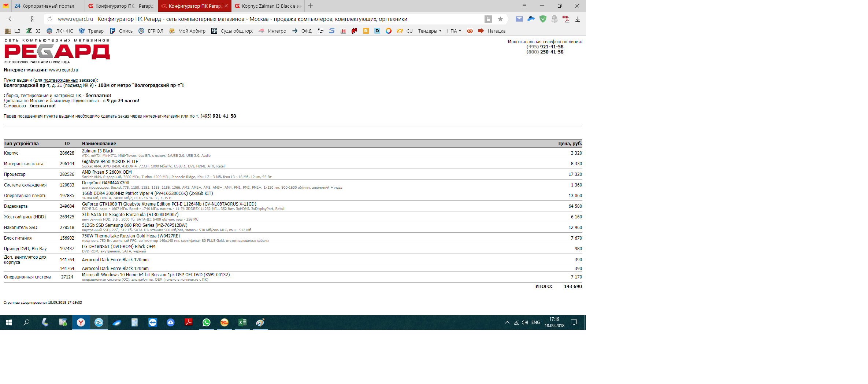Image resolution: width=868 pixels, height=384 pixels.
Task: Open a new browser tab
Action: 311,6
